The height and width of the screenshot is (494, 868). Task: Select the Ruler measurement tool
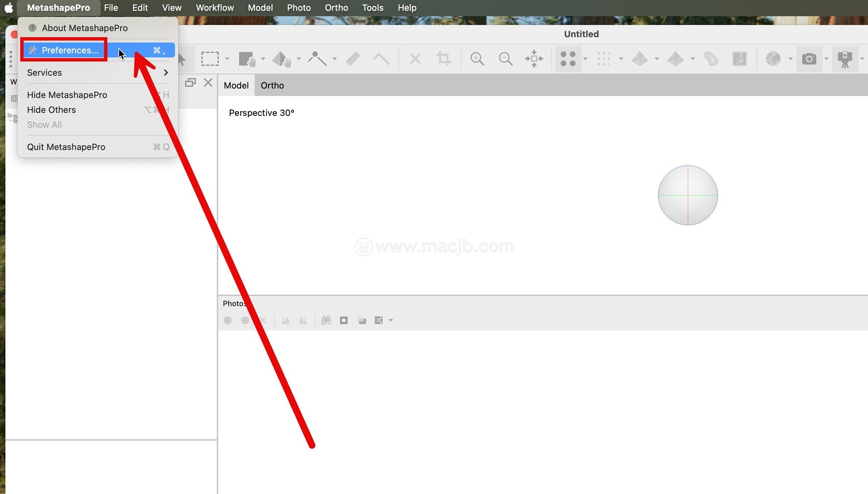353,59
